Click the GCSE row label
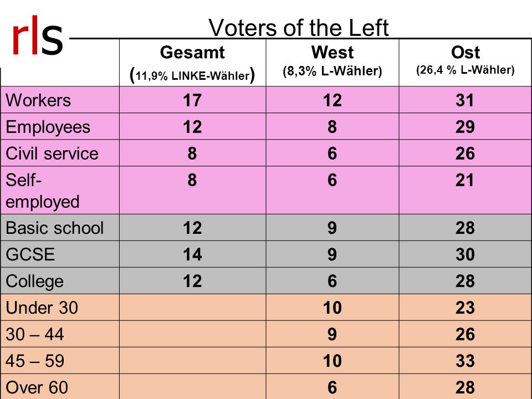532x399 pixels. tap(30, 254)
